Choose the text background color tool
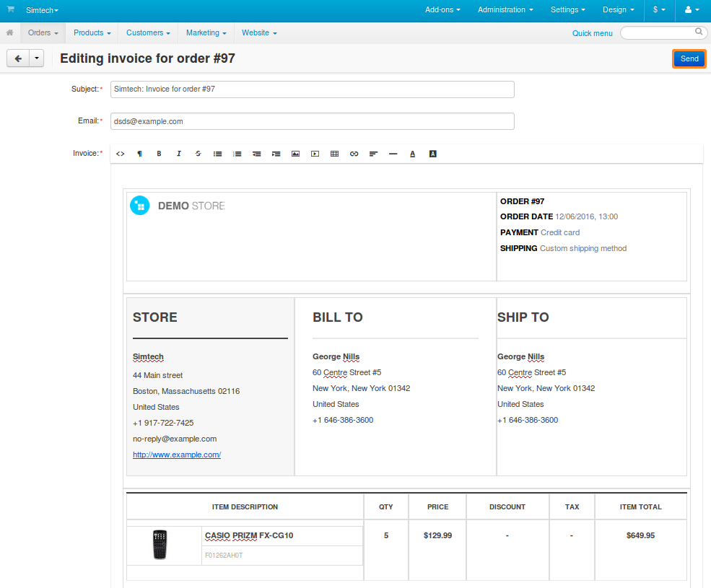The height and width of the screenshot is (588, 711). coord(432,154)
